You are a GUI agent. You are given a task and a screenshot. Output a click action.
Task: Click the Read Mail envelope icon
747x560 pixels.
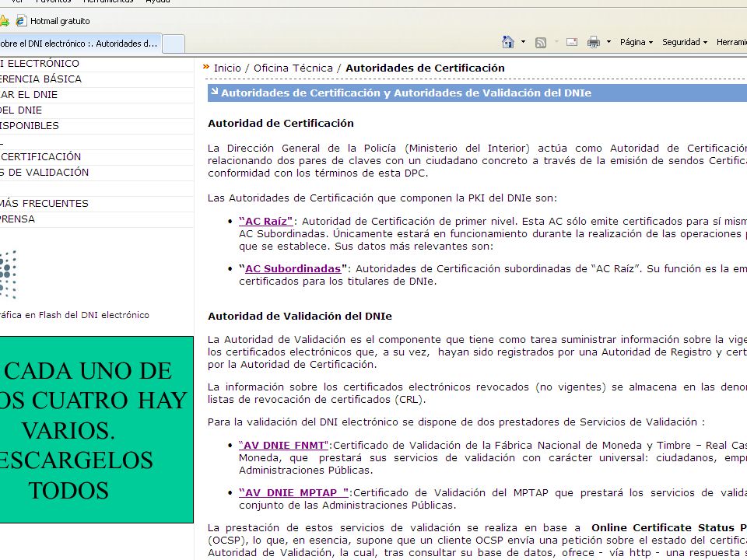(x=572, y=42)
